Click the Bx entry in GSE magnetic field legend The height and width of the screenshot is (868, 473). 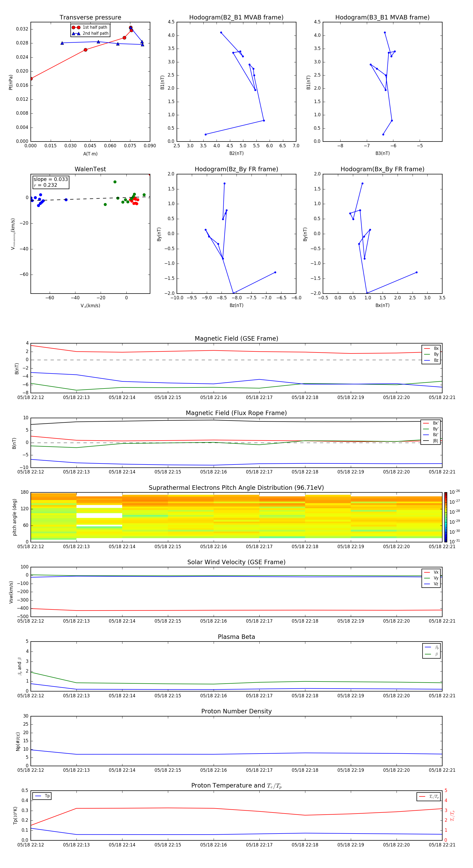coord(431,349)
